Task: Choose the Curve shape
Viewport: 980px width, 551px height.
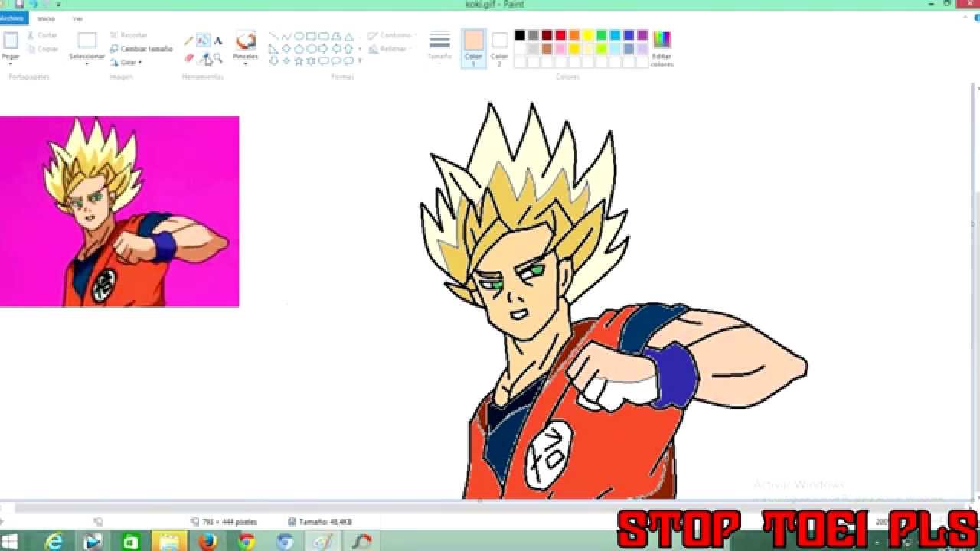Action: 286,36
